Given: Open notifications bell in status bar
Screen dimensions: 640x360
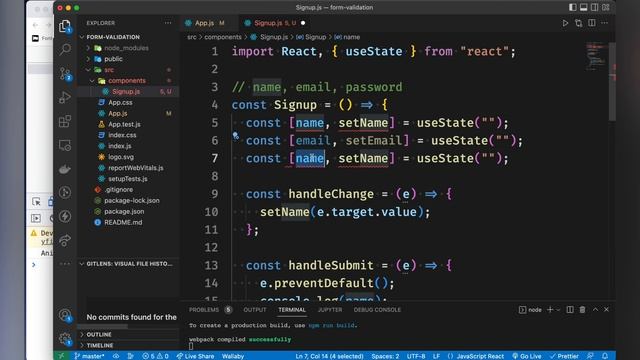Looking at the screenshot, I should click(605, 356).
